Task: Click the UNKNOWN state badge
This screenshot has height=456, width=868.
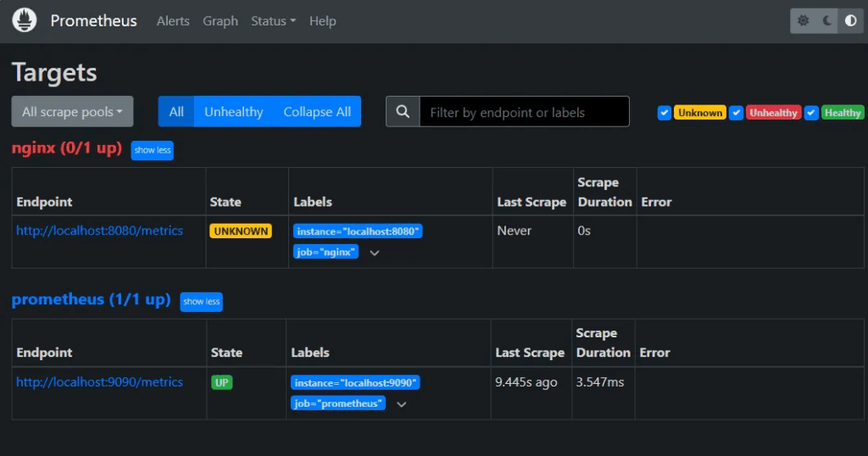Action: coord(241,231)
